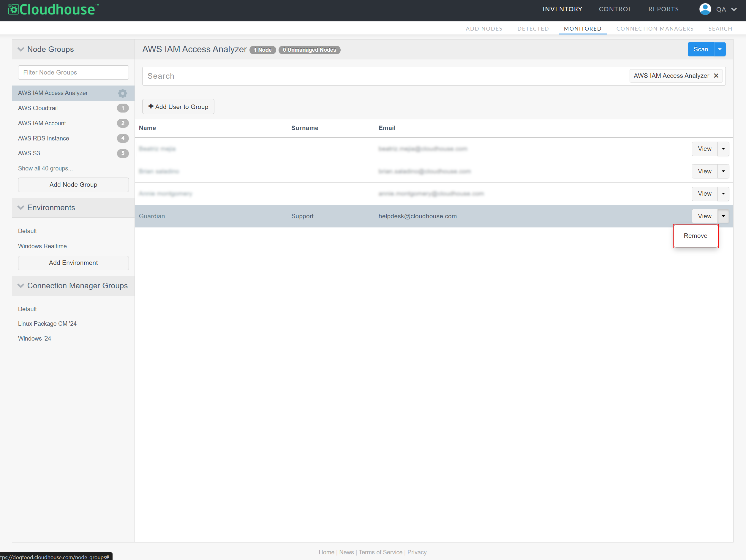
Task: Switch to the Detected tab
Action: (x=533, y=29)
